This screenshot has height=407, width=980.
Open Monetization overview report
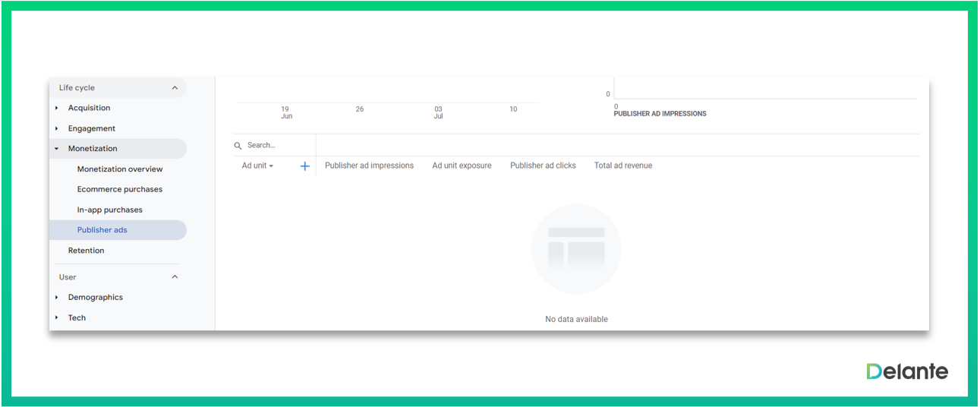[x=120, y=169]
